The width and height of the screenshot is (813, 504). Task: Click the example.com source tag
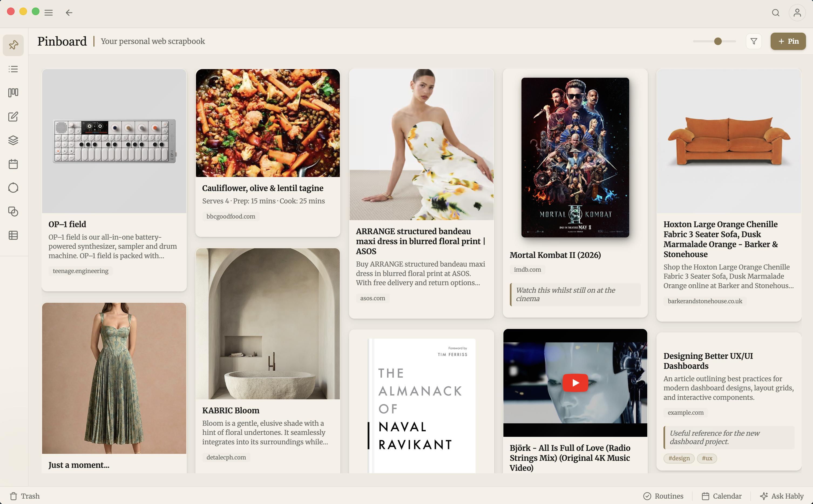(686, 413)
